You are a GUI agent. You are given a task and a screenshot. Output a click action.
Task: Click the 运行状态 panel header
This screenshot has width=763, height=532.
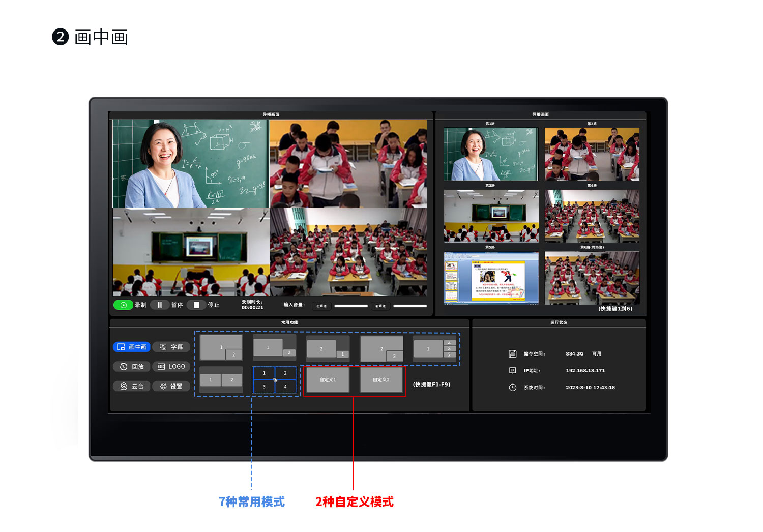(x=559, y=322)
